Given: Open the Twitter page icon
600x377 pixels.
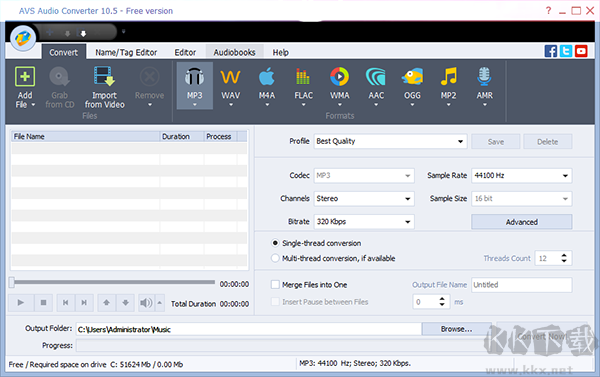Looking at the screenshot, I should click(x=566, y=51).
